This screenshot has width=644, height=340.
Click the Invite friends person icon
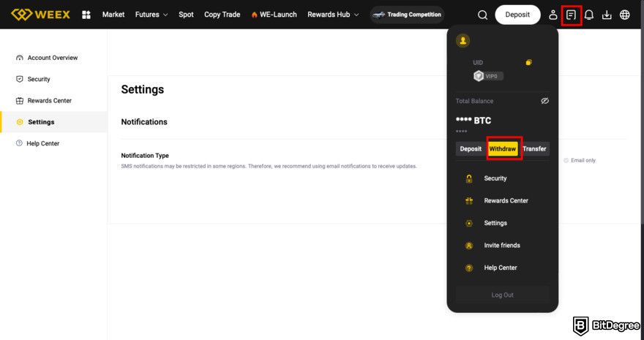(x=469, y=245)
